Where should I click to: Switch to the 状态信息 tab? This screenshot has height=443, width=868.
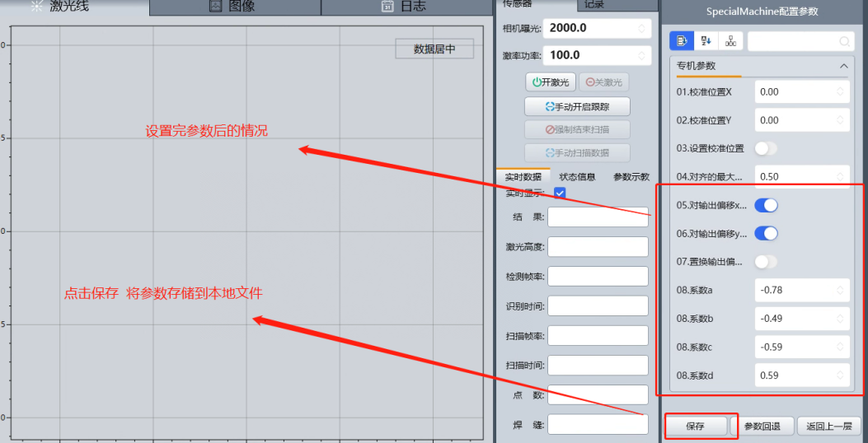(577, 176)
